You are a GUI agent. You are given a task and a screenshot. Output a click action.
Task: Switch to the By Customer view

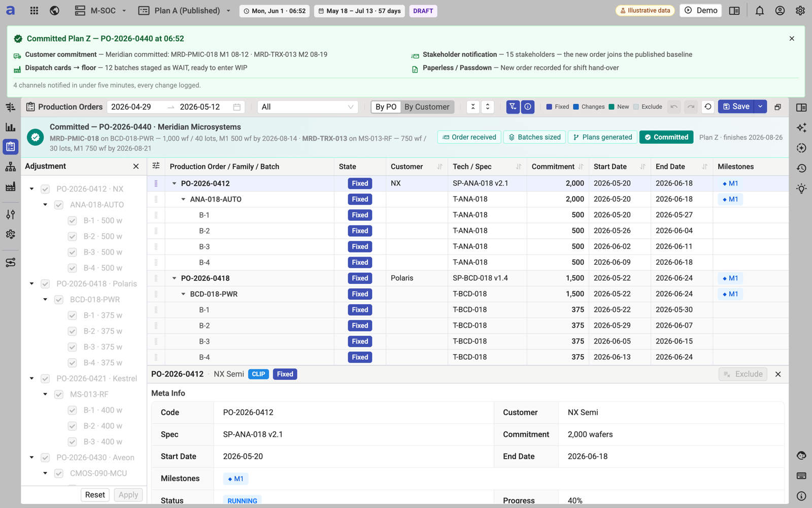427,107
